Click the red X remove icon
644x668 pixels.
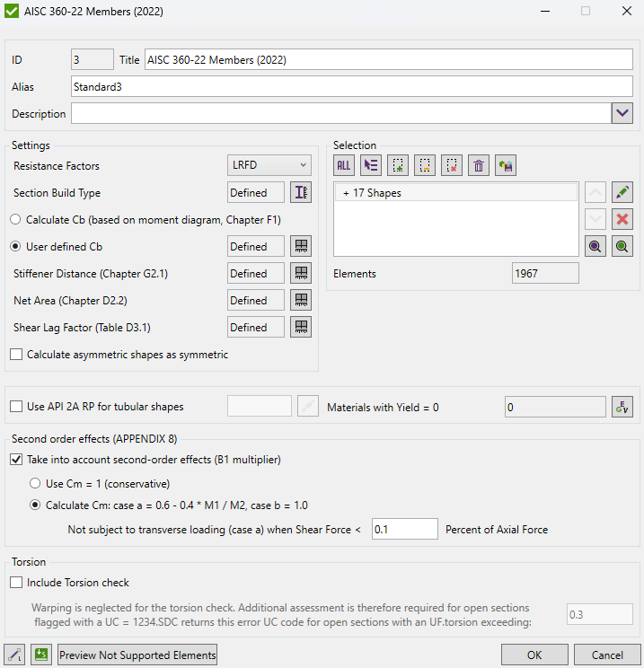622,219
